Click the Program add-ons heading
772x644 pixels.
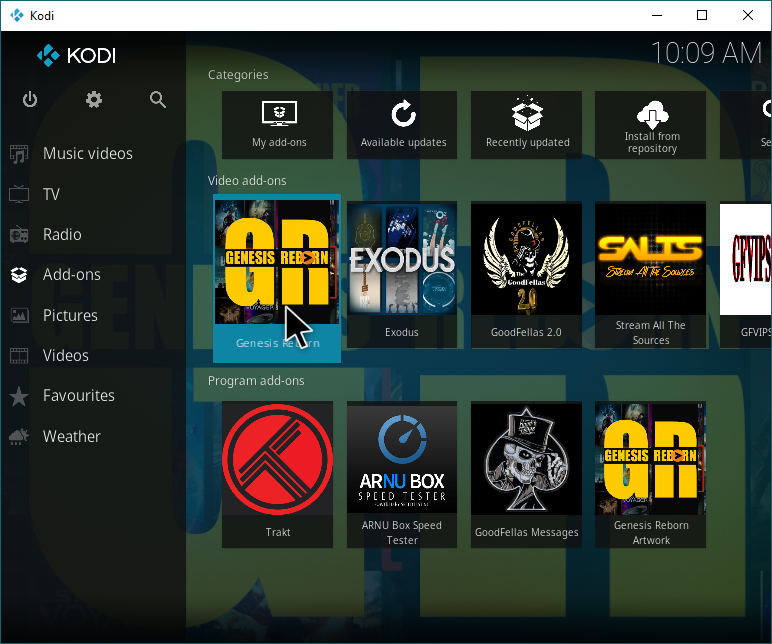tap(256, 381)
